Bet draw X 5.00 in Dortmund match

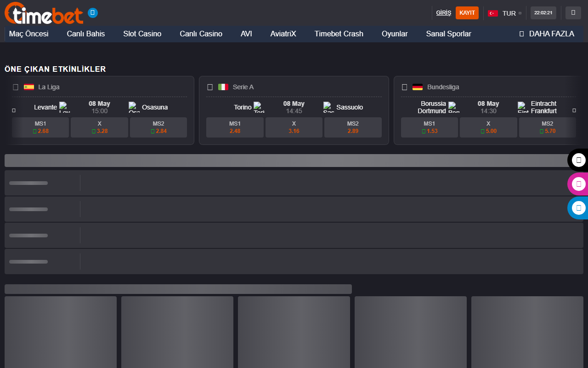(488, 127)
